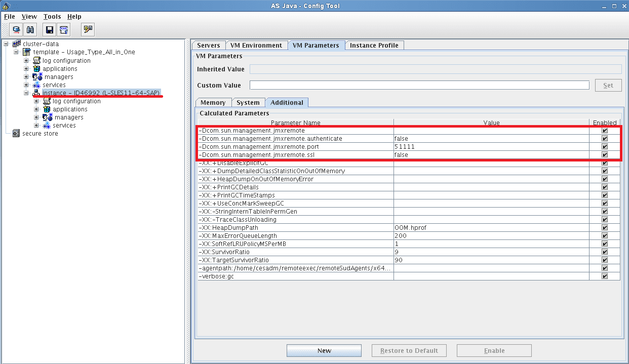Click the instance's applications cube icon
The height and width of the screenshot is (364, 629).
[47, 109]
